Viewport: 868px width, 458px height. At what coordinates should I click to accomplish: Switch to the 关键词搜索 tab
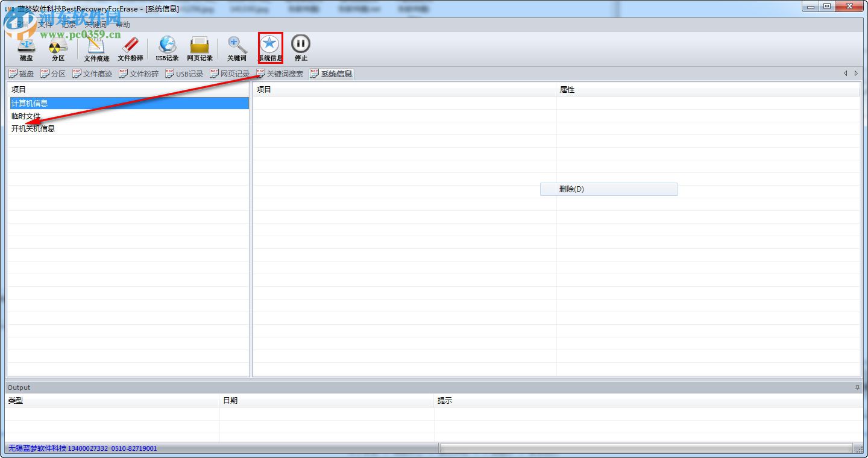coord(280,74)
